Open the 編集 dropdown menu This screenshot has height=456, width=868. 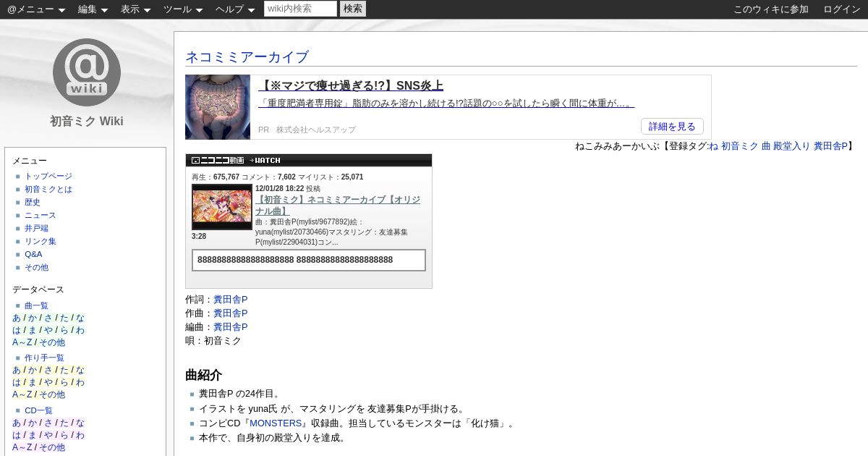pos(93,9)
